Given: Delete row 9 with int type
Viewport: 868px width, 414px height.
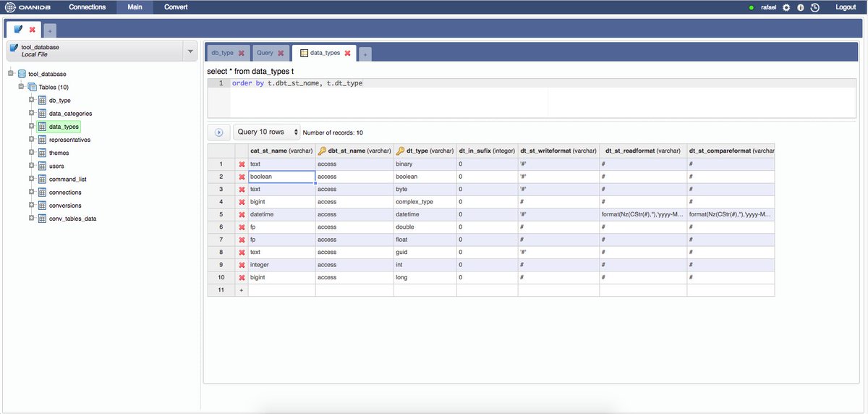Looking at the screenshot, I should coord(242,265).
